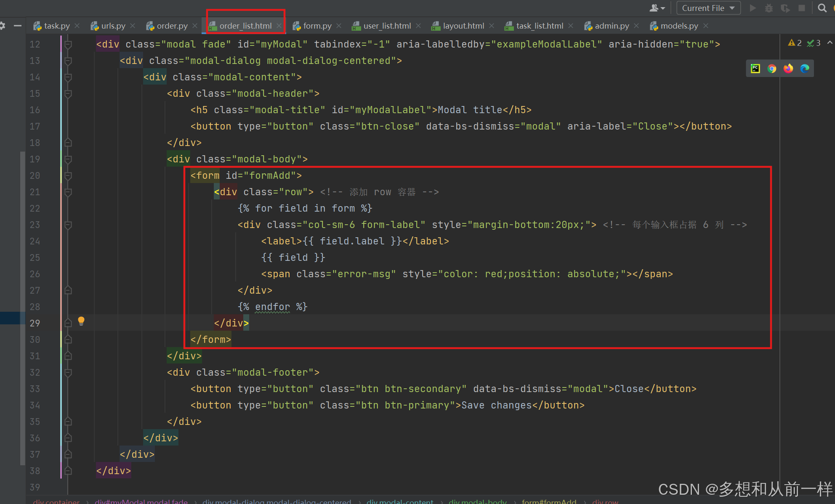The width and height of the screenshot is (835, 504).
Task: Open Search Everywhere magnifier icon
Action: (x=822, y=8)
